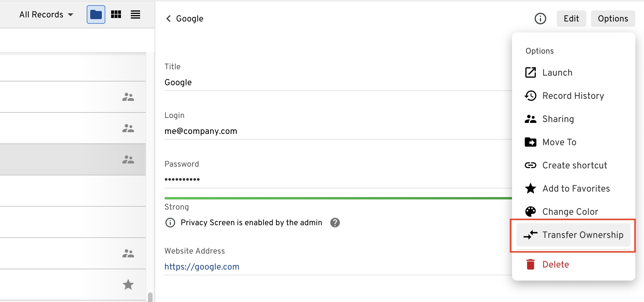Select Launch from the options menu
The width and height of the screenshot is (644, 302).
tap(557, 72)
